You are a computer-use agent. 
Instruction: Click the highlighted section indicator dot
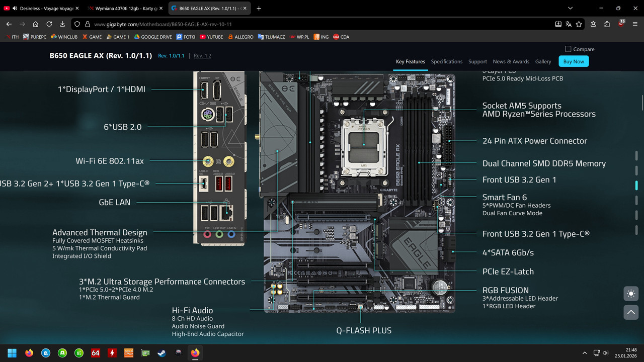(636, 185)
